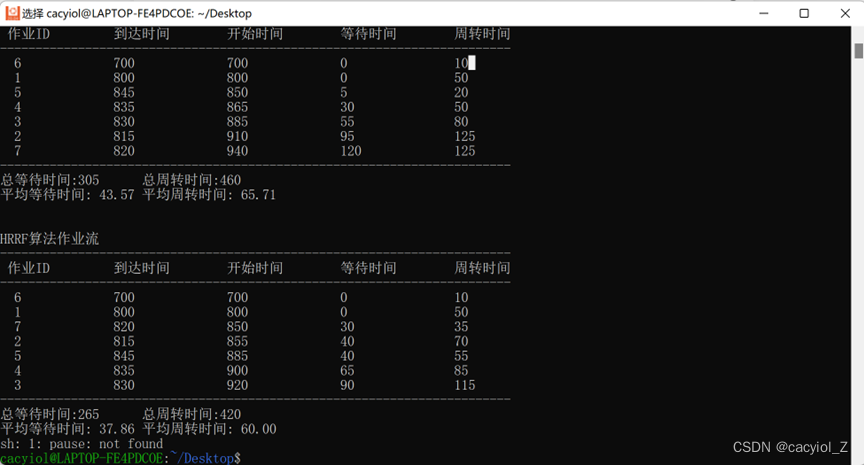Click the window title text ~/Desktop
Image resolution: width=864 pixels, height=465 pixels.
(x=225, y=14)
